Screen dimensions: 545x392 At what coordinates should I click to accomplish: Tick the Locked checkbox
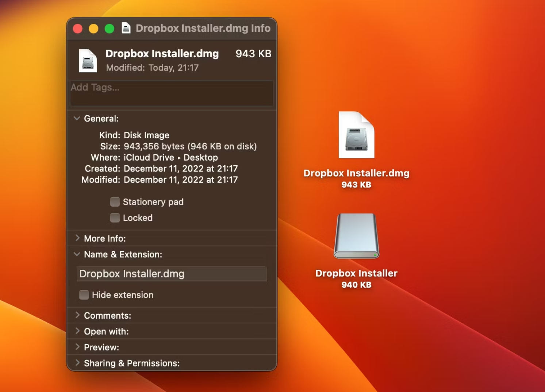coord(115,218)
